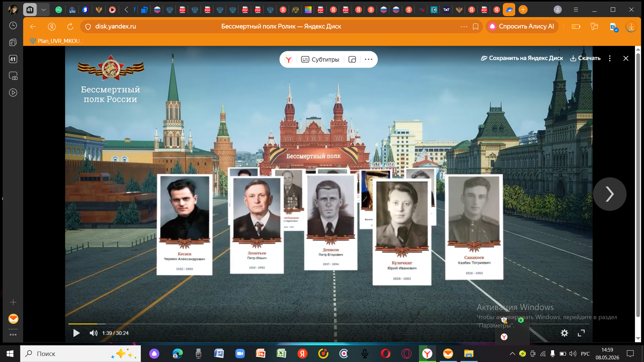Go to next file with right arrow
The width and height of the screenshot is (644, 362).
tap(609, 194)
